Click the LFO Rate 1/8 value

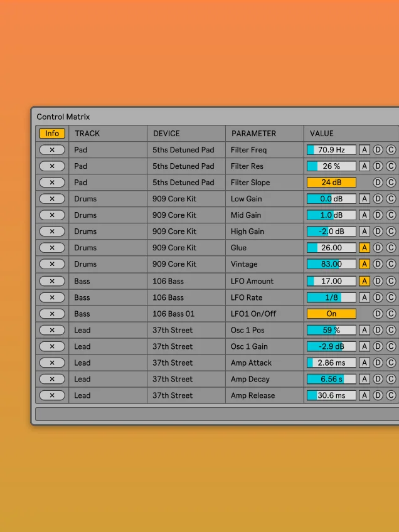click(331, 297)
